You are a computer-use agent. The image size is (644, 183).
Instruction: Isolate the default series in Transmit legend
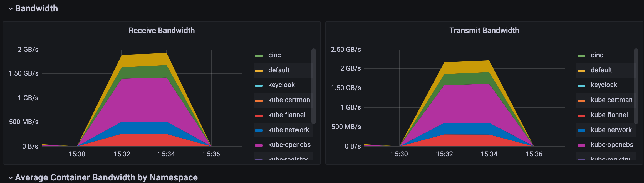point(601,70)
